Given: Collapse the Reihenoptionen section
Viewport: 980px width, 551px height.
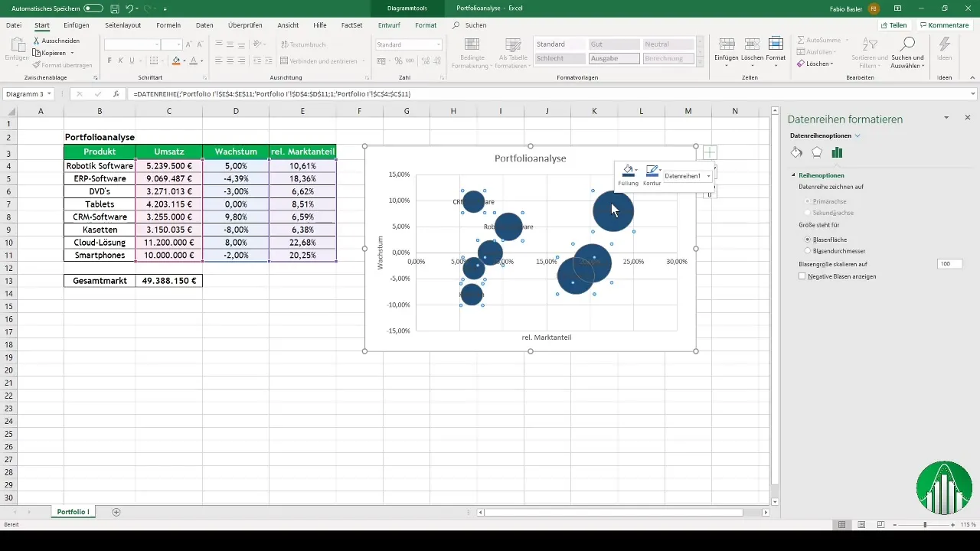Looking at the screenshot, I should [x=794, y=175].
